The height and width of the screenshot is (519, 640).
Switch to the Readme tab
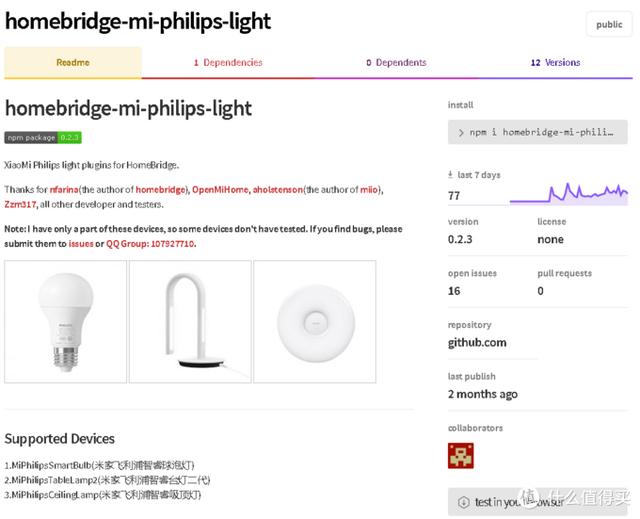(73, 62)
